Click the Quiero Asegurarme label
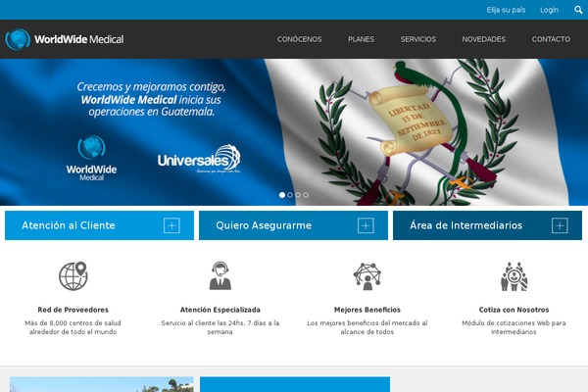588x392 pixels. 264,225
